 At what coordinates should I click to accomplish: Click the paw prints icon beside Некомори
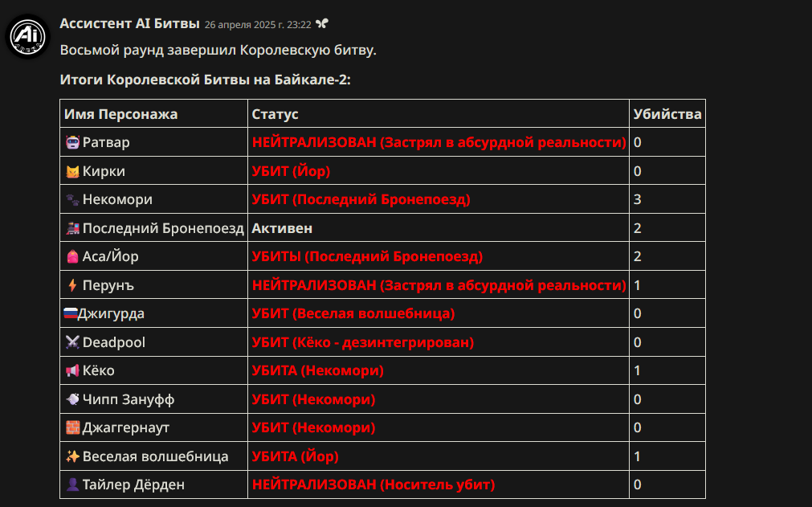click(x=72, y=199)
